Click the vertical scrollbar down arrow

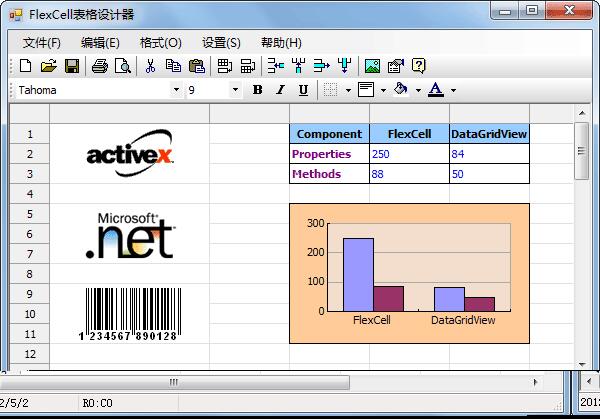(582, 365)
